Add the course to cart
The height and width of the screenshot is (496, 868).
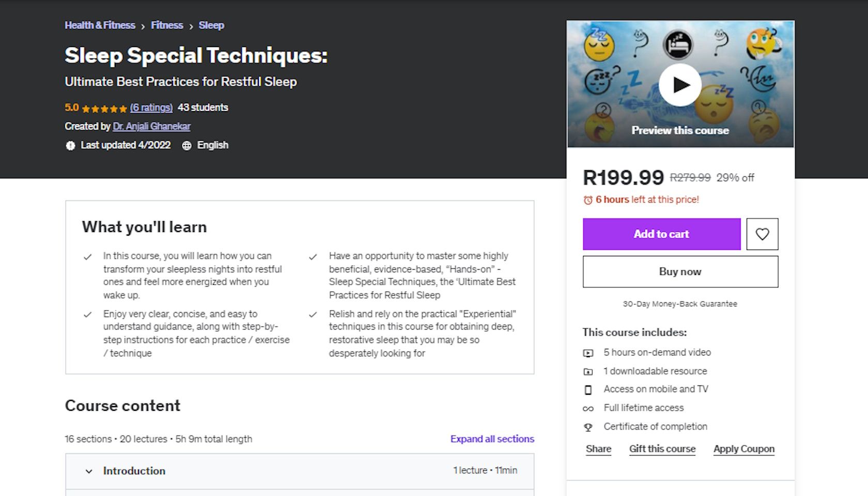pos(660,234)
